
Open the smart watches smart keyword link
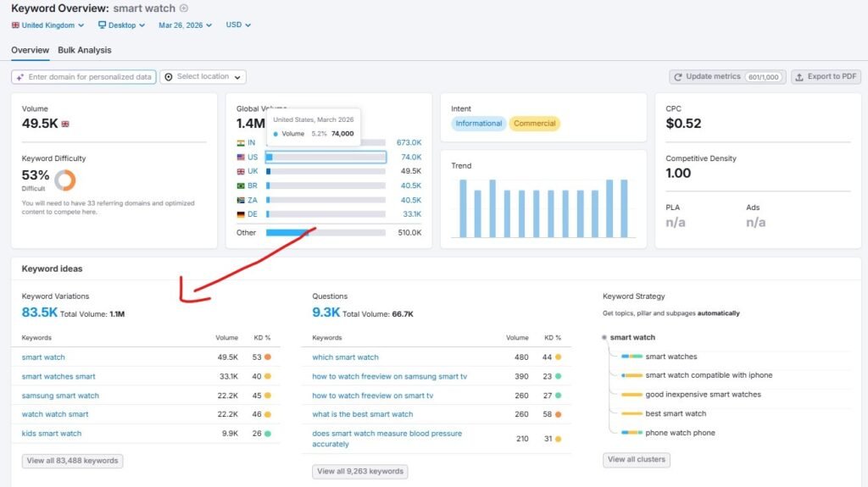pyautogui.click(x=58, y=376)
